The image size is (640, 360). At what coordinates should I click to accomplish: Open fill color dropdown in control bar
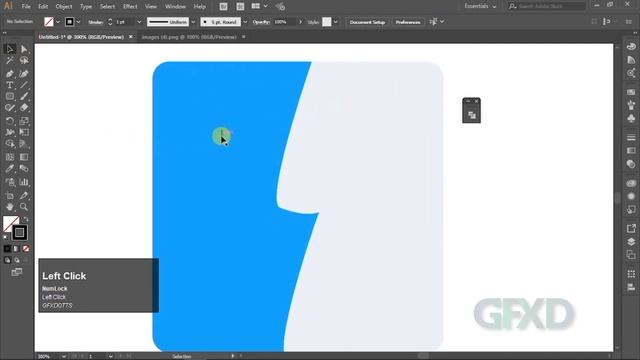(58, 22)
